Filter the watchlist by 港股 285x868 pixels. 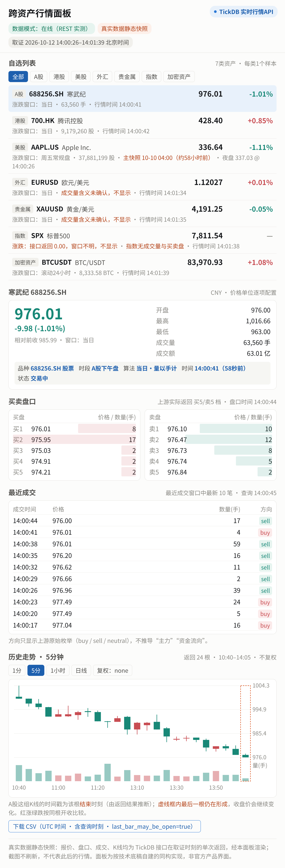point(59,77)
